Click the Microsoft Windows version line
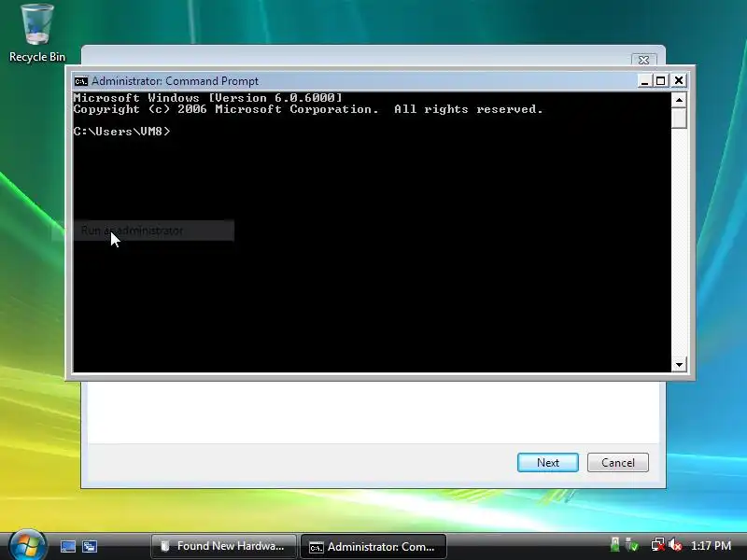The height and width of the screenshot is (560, 747). 207,98
